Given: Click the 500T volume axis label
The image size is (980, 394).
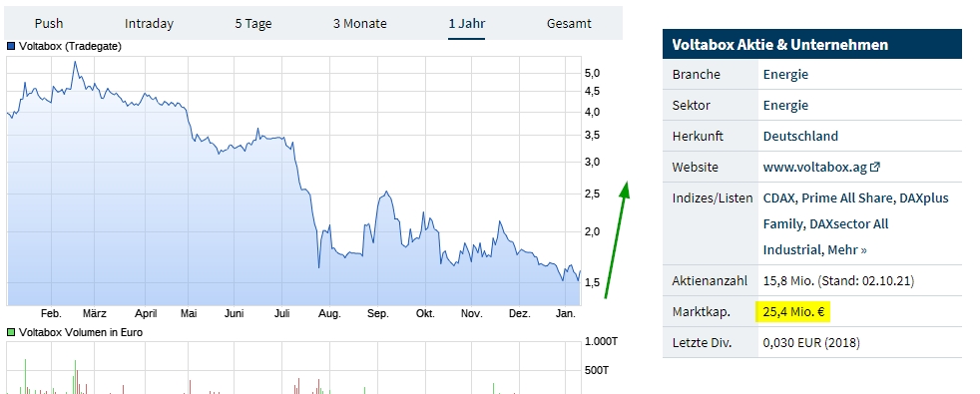Looking at the screenshot, I should 596,370.
